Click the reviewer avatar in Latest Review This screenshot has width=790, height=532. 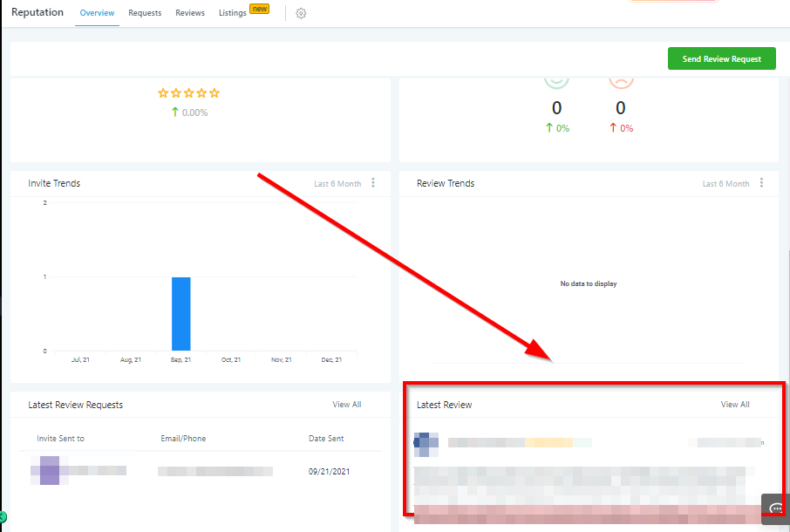[426, 443]
